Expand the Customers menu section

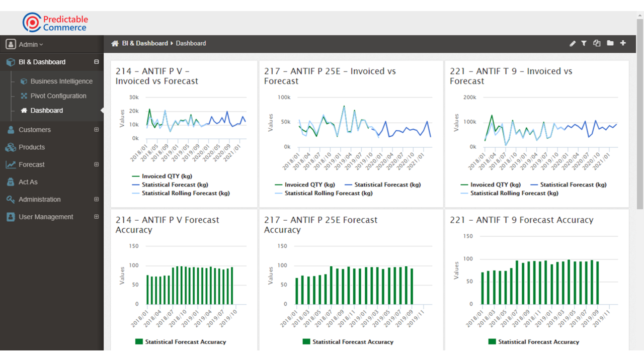(x=97, y=130)
